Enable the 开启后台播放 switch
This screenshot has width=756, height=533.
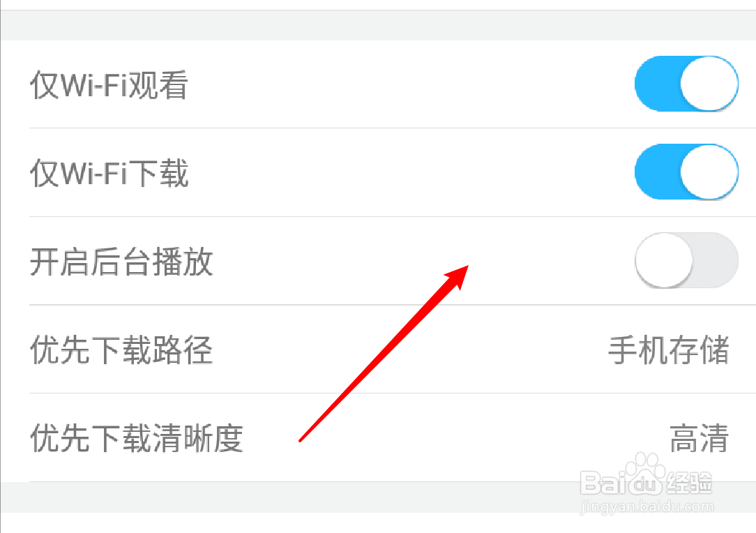686,260
